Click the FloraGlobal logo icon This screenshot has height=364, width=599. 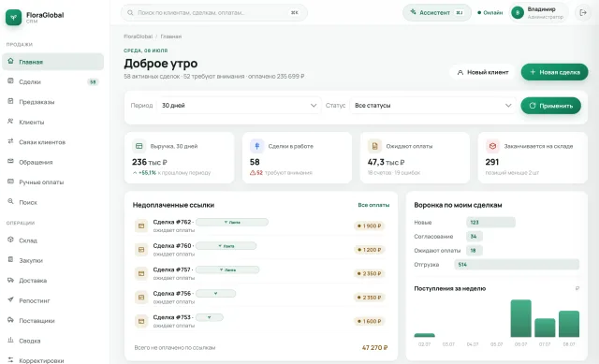click(14, 17)
